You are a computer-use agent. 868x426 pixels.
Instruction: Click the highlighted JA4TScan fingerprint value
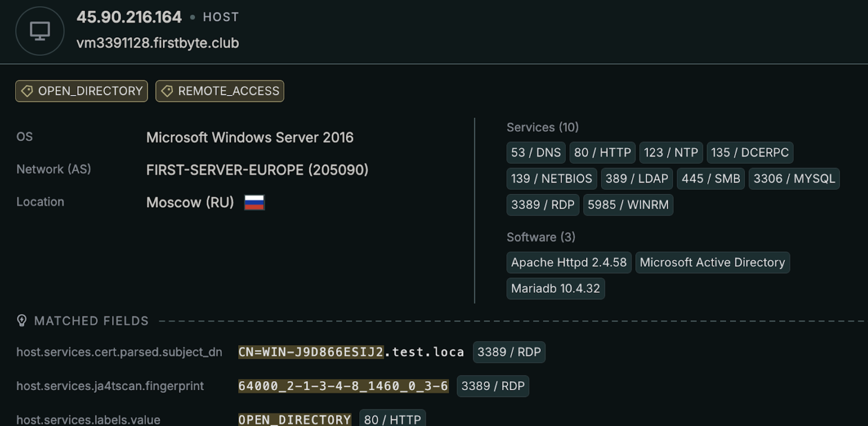(343, 386)
